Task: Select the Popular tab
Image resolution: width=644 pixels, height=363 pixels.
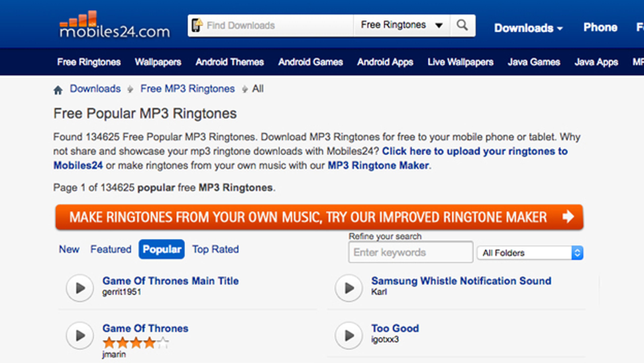Action: click(162, 249)
